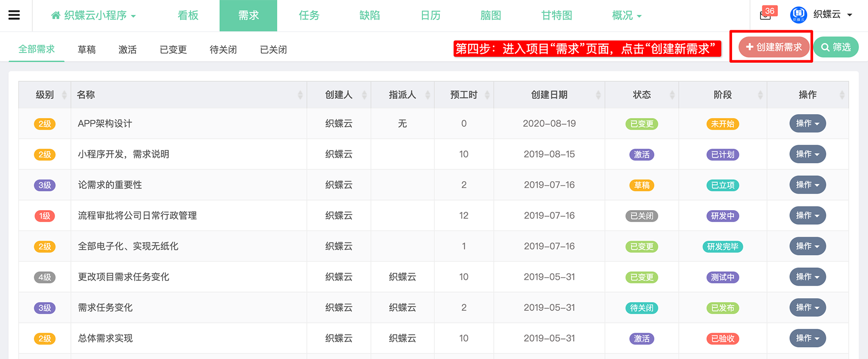Click the 研发完毕 stage badge

[x=722, y=247]
